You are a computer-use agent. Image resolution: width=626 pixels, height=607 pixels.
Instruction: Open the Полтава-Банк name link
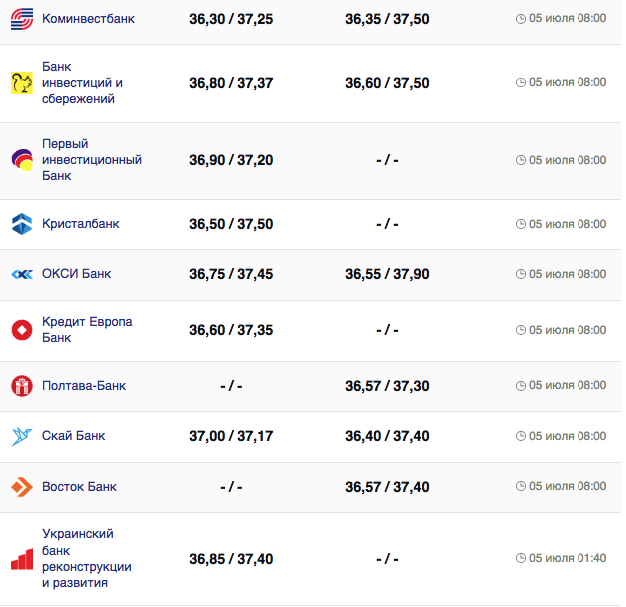click(84, 386)
